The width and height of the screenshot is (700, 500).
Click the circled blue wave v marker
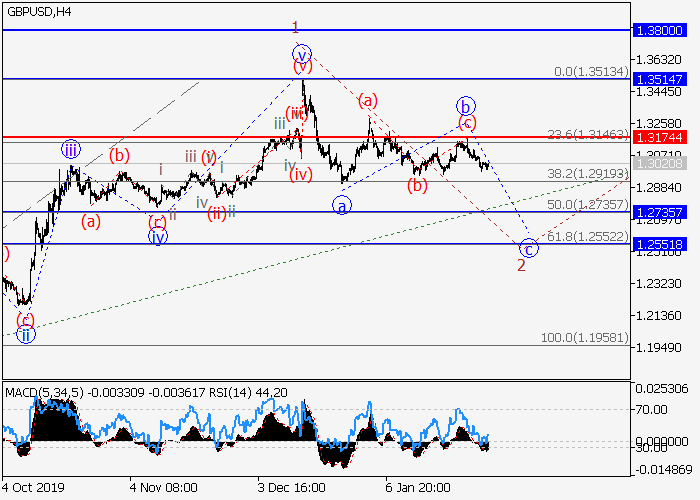pos(302,53)
